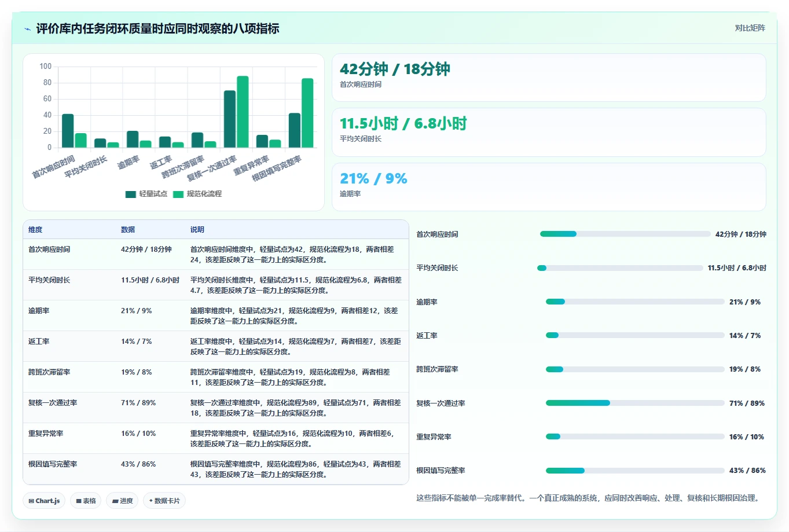This screenshot has height=532, width=789.
Task: Select the 逾期率 table row label
Action: (39, 311)
